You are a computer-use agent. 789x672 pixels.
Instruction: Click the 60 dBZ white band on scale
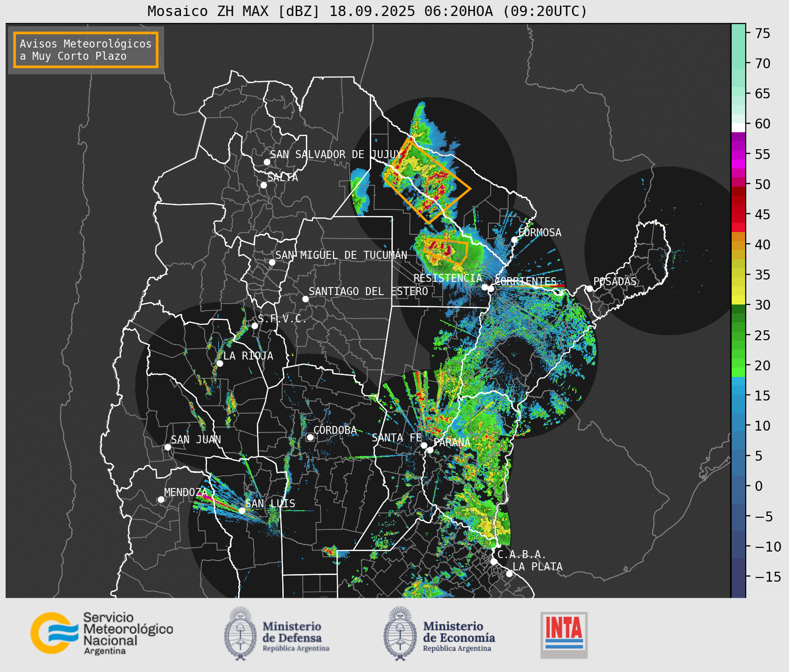pyautogui.click(x=738, y=127)
